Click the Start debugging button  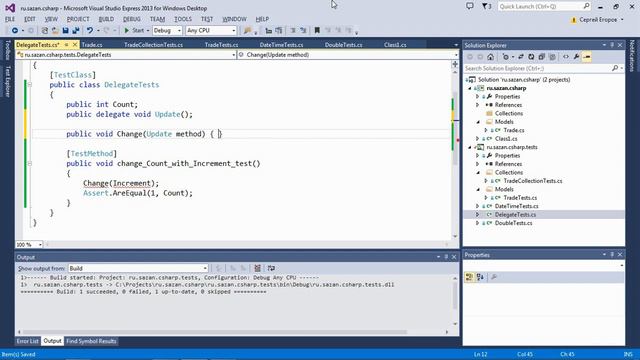pyautogui.click(x=134, y=31)
